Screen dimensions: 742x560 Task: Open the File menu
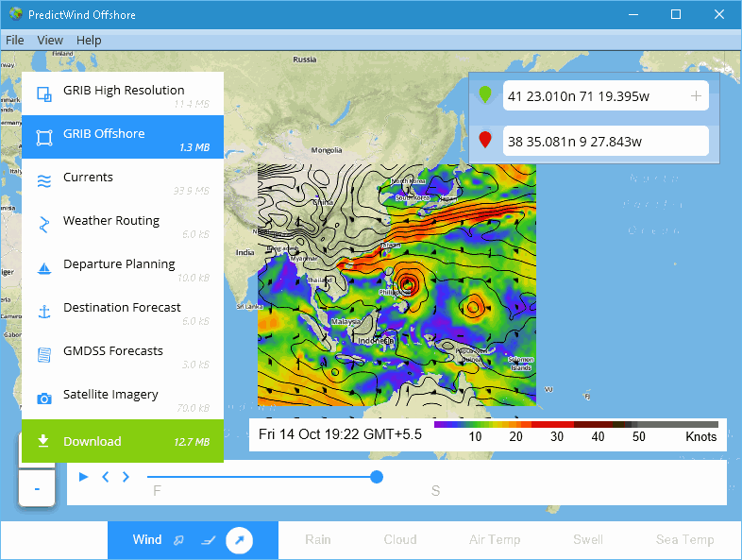pos(15,41)
